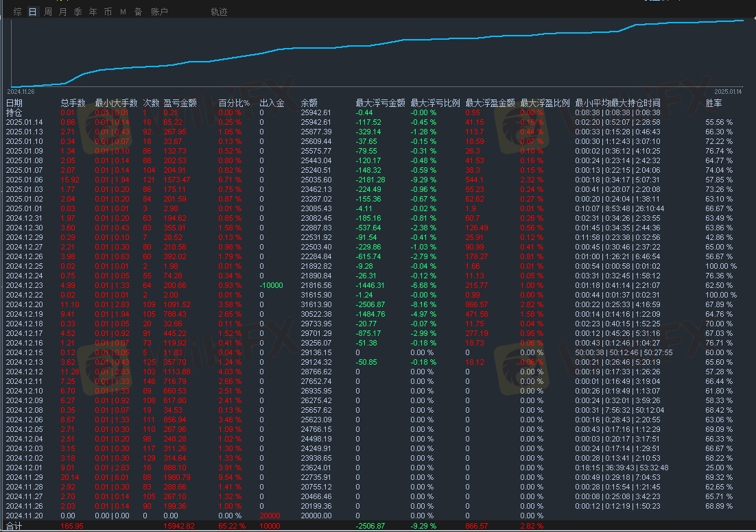Open the 备 notes tab

(x=138, y=12)
